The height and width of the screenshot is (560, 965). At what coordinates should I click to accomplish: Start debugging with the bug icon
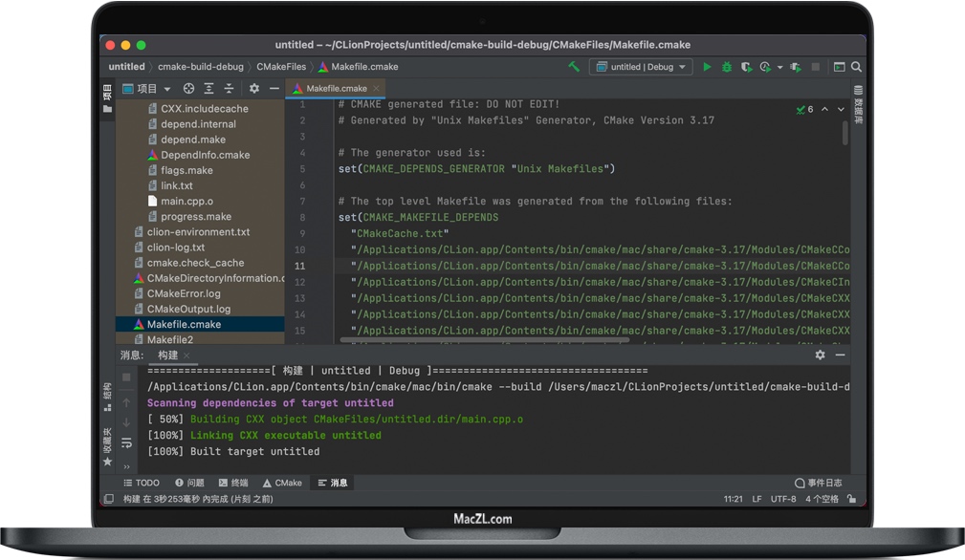[726, 67]
